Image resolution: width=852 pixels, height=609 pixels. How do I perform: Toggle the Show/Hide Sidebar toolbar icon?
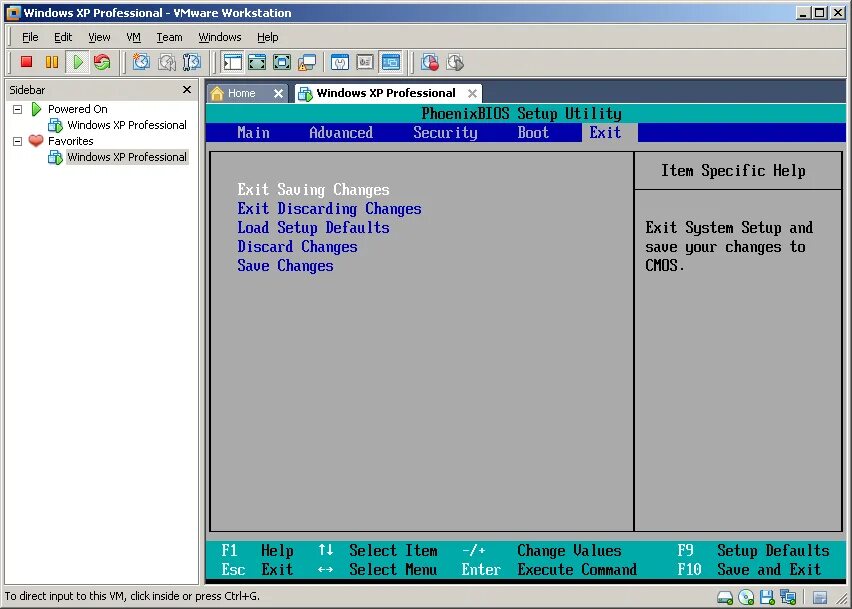233,62
